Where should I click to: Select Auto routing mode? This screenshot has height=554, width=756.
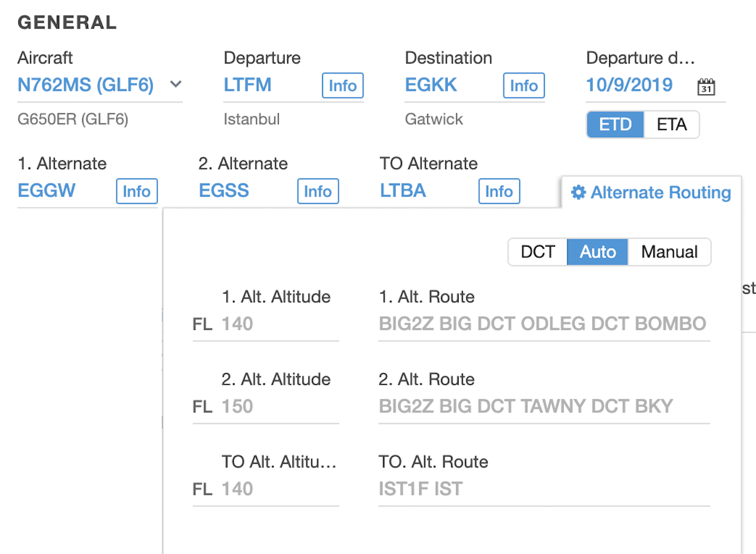(x=597, y=252)
